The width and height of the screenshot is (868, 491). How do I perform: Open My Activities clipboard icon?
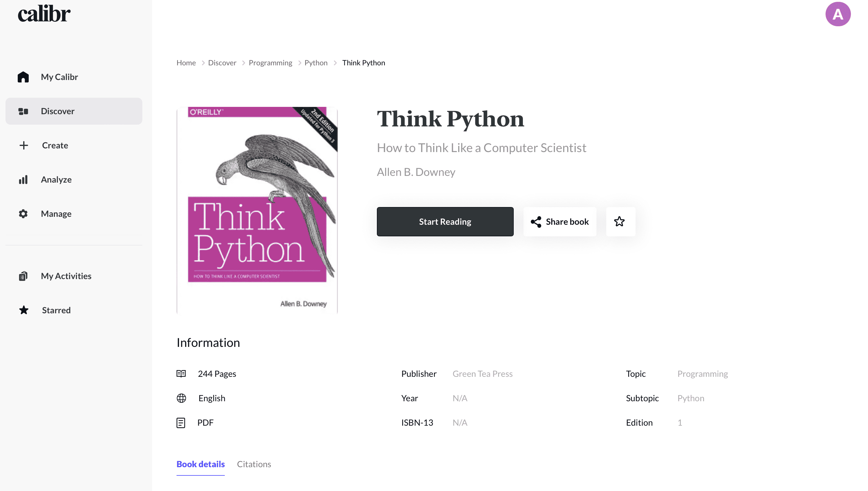coord(23,276)
